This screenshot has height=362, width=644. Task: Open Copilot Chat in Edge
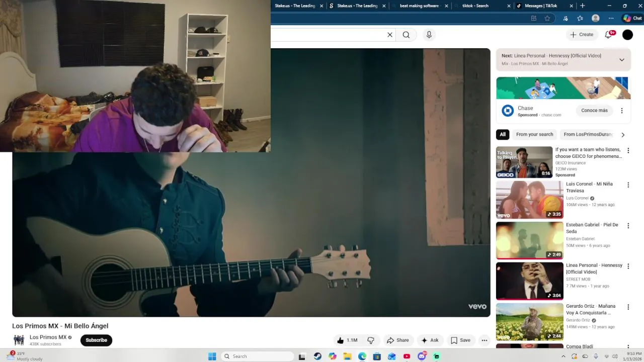[x=632, y=19]
